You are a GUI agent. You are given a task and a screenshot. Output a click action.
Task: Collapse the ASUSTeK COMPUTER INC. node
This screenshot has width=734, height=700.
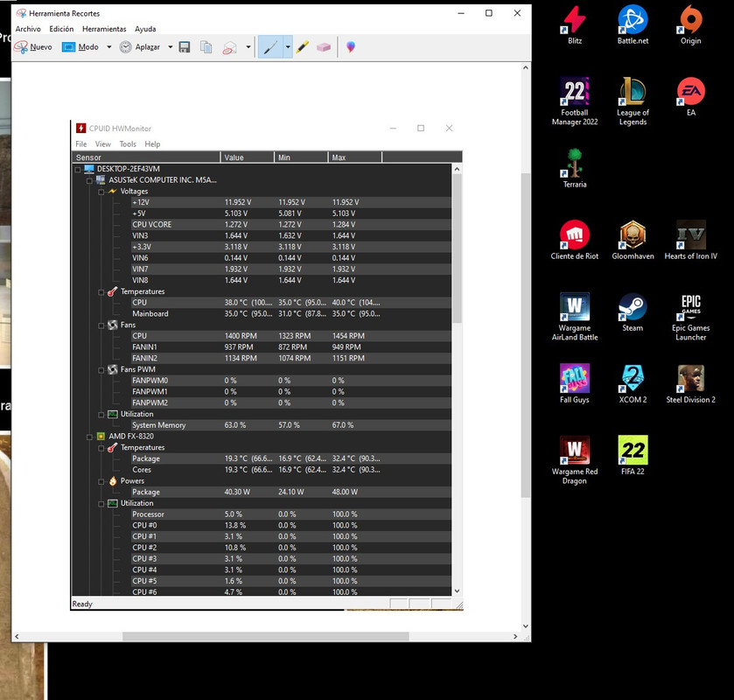point(89,180)
